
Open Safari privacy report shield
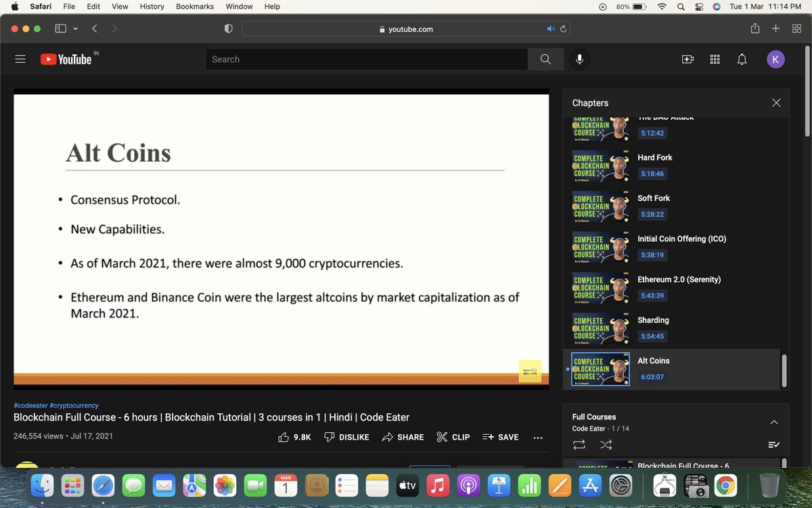click(x=228, y=29)
